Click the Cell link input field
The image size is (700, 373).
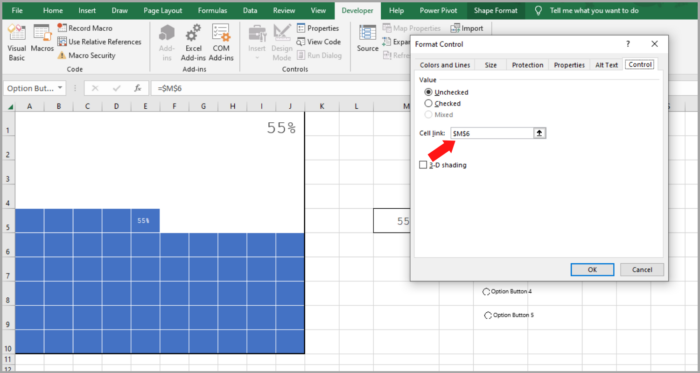(492, 133)
